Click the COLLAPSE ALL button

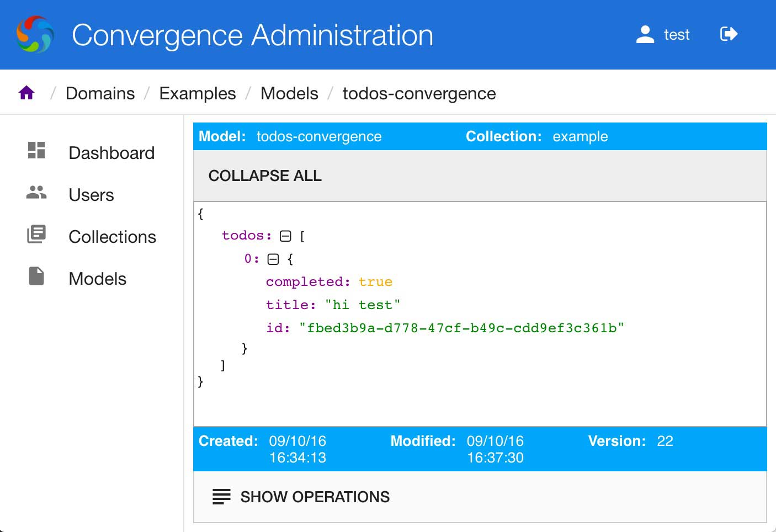click(265, 175)
